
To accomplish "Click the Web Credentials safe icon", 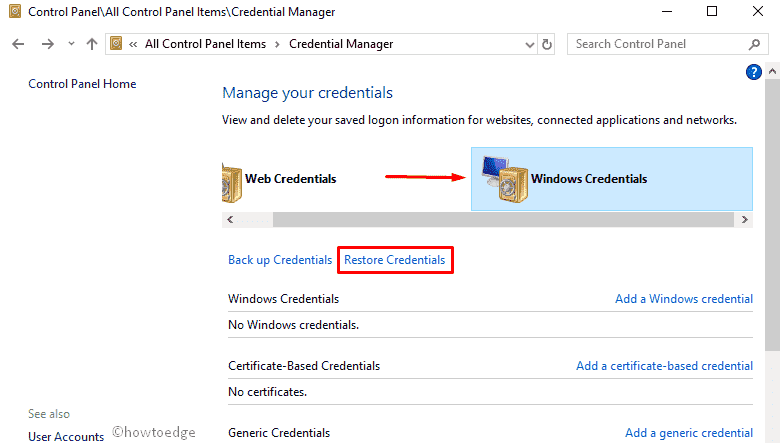I will point(232,182).
